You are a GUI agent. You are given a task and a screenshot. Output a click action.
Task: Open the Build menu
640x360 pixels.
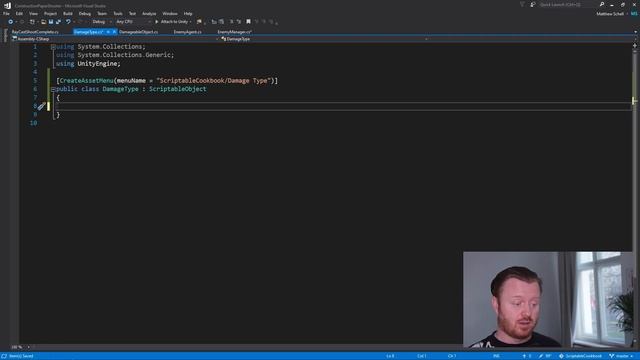[68, 13]
